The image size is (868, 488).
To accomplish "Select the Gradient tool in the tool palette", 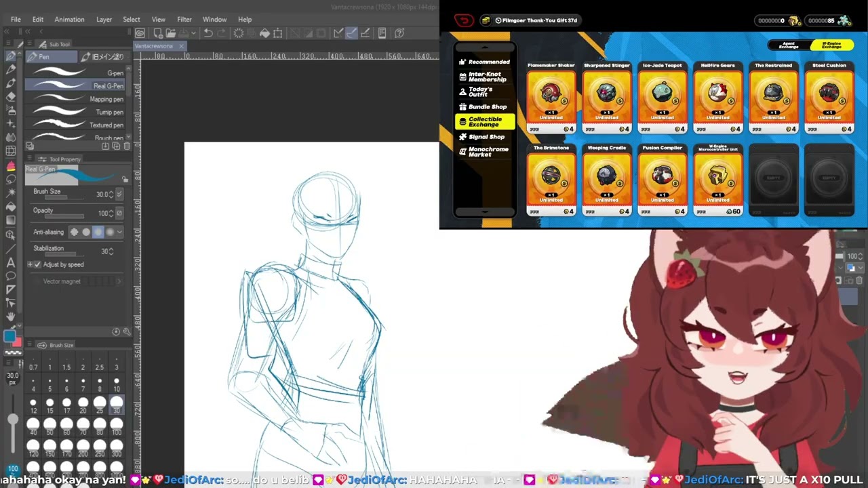I will pyautogui.click(x=11, y=220).
